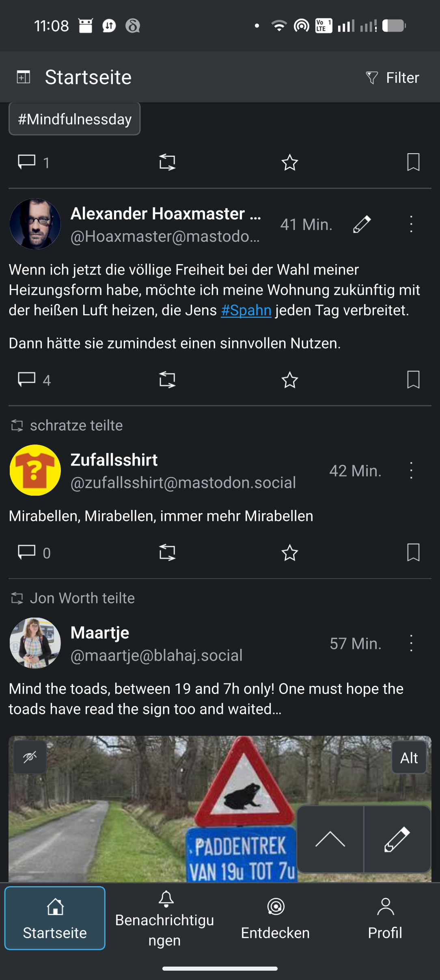
Task: Show Alt text for toad sign image
Action: [409, 758]
